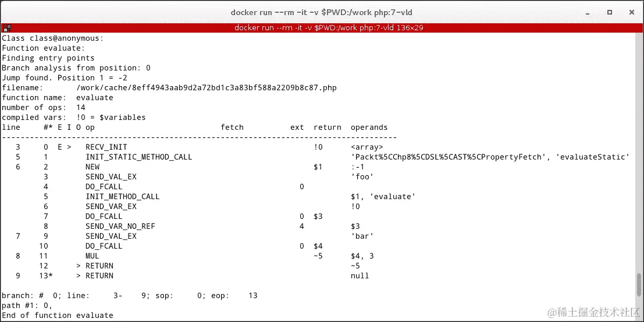The height and width of the screenshot is (322, 644).
Task: Click the 'null' operand
Action: [x=360, y=275]
